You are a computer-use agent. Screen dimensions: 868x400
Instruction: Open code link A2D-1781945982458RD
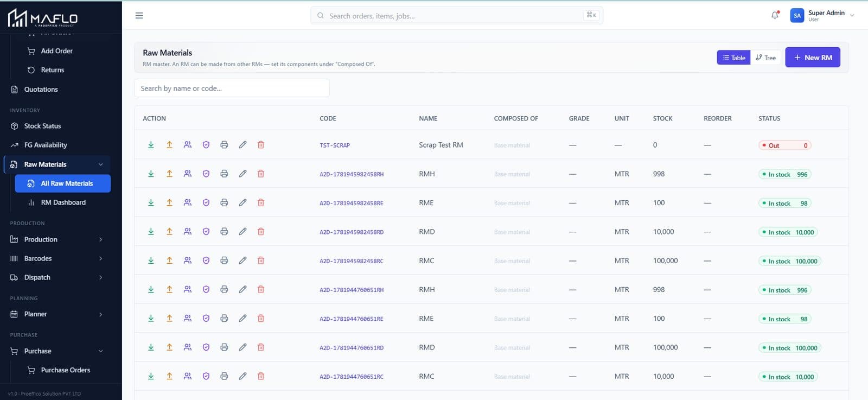coord(352,232)
